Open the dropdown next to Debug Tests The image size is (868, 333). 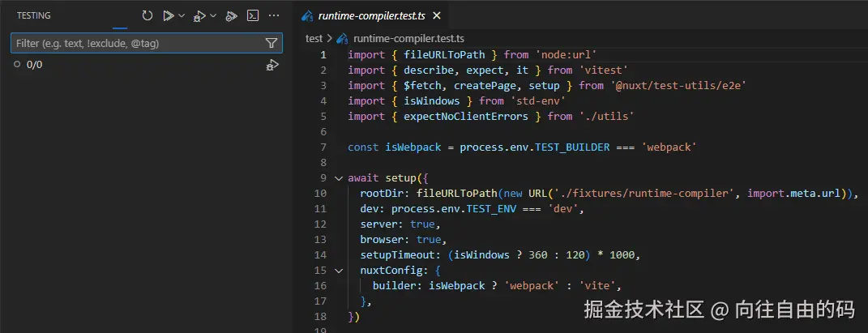213,15
